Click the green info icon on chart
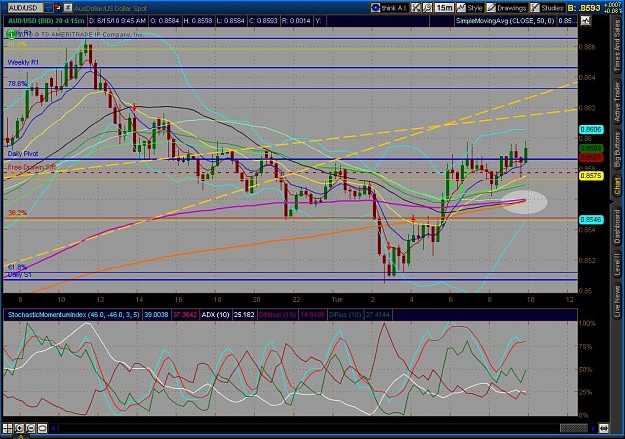The width and height of the screenshot is (625, 439). click(x=12, y=34)
